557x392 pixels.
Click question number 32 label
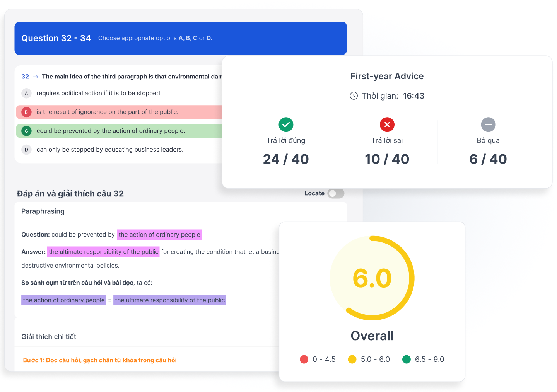[x=25, y=77]
